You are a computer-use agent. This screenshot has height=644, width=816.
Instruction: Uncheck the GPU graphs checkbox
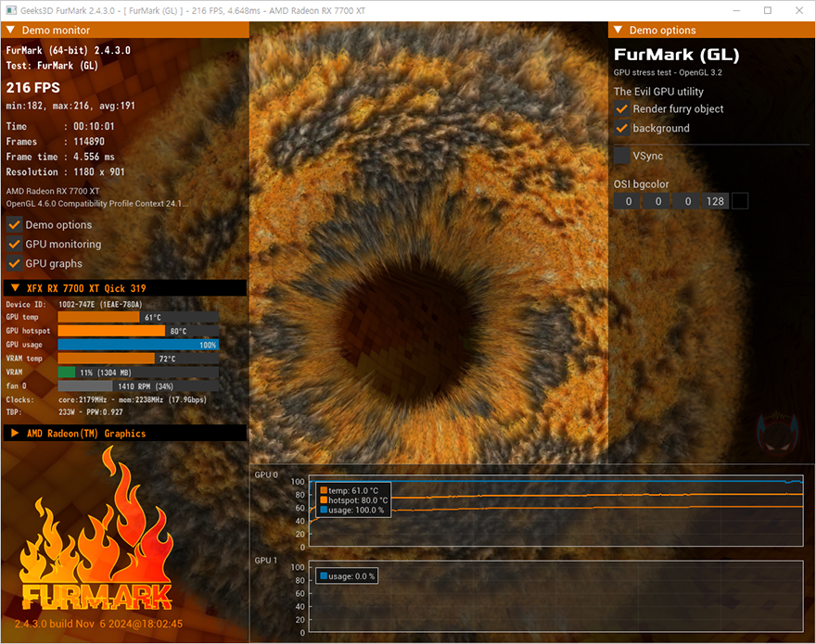coord(14,263)
